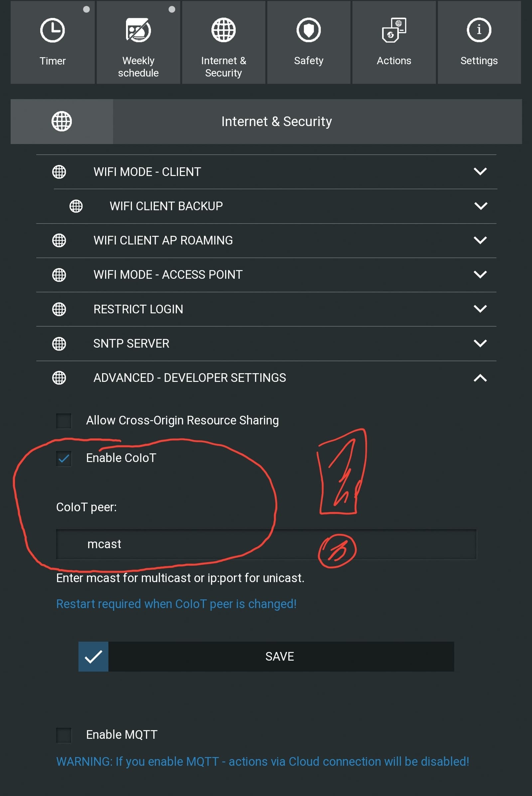Tick the Enable MQTT checkbox
Viewport: 532px width, 796px height.
coord(64,735)
